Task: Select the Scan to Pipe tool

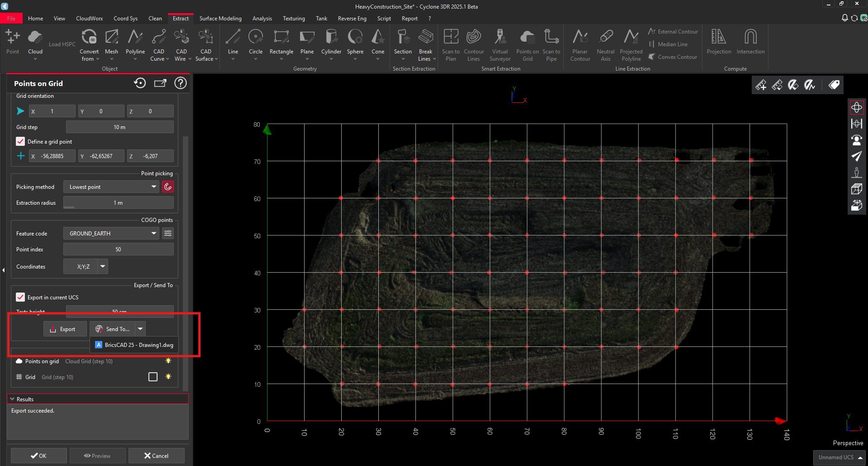Action: click(x=551, y=44)
